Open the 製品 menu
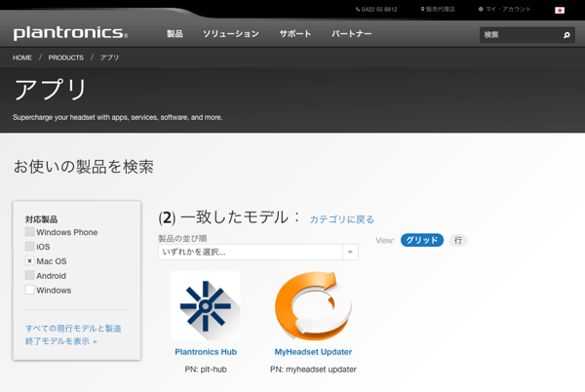Viewport: 585px width, 392px height. 175,34
